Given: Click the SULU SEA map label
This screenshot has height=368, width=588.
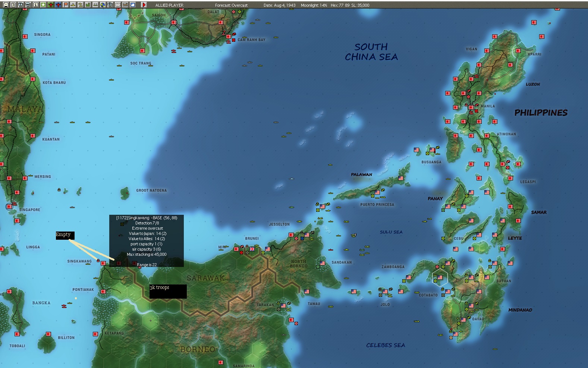Looking at the screenshot, I should click(391, 232).
